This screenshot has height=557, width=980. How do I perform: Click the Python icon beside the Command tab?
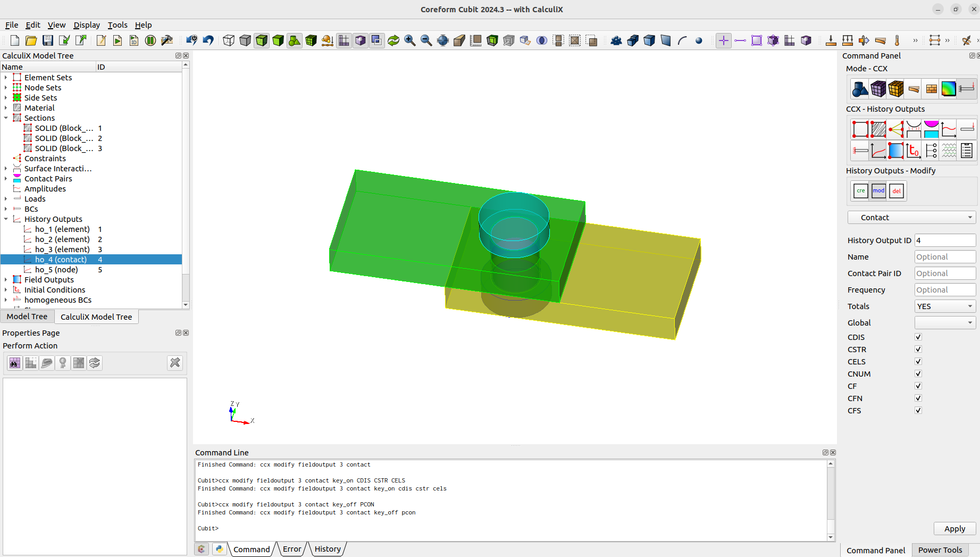click(x=219, y=548)
